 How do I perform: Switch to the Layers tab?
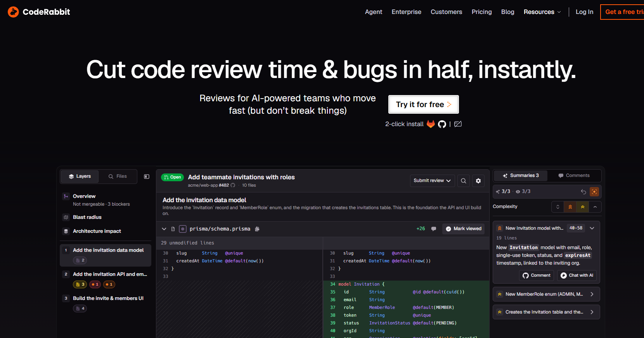click(80, 177)
